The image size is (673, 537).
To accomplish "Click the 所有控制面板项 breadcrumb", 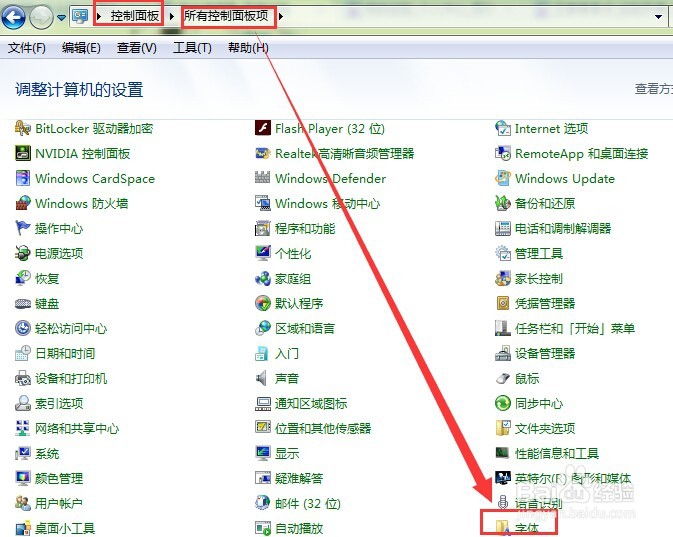I will point(226,16).
